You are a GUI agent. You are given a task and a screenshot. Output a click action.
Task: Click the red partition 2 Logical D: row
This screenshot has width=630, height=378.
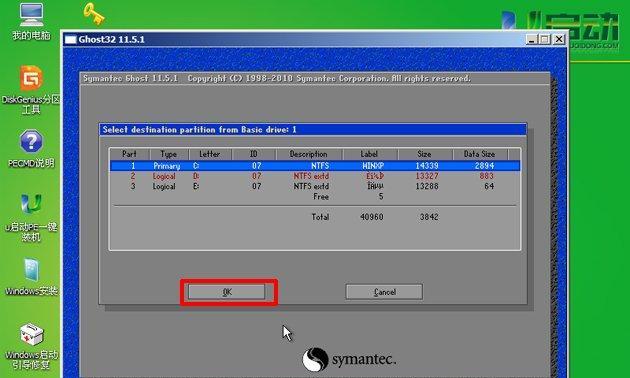coord(315,176)
